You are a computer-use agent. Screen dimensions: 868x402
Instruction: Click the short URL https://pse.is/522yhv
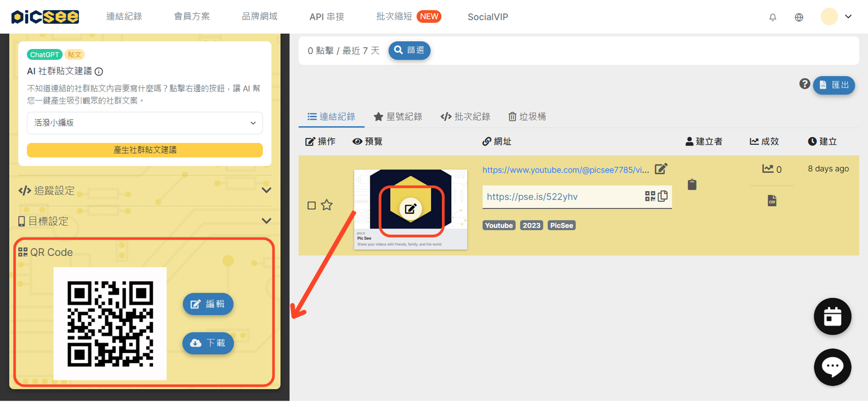click(x=532, y=197)
